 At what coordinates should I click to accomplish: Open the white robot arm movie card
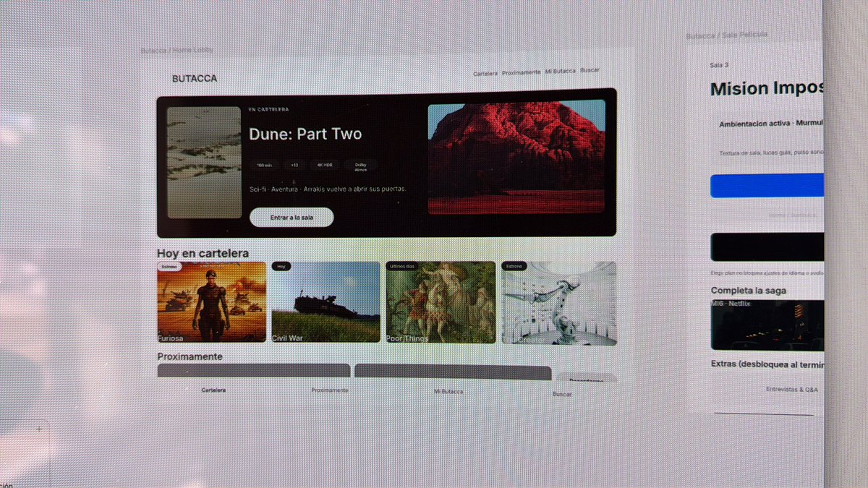click(558, 303)
